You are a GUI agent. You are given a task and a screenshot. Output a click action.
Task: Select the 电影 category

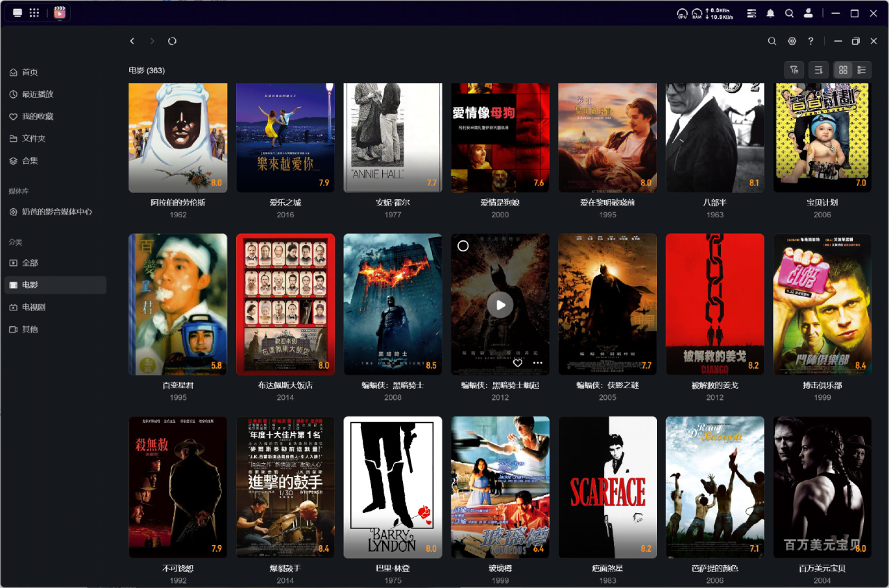click(x=55, y=285)
